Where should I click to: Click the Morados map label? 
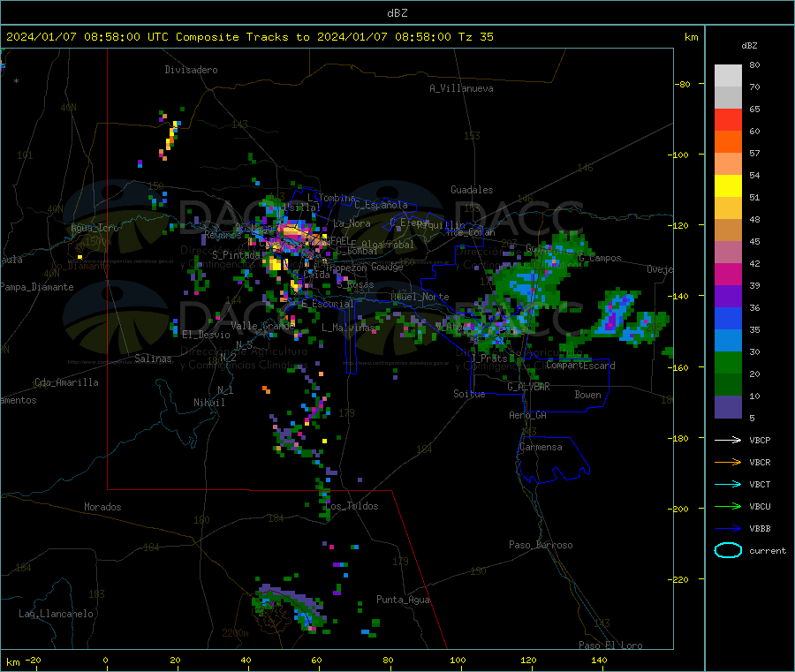click(102, 507)
